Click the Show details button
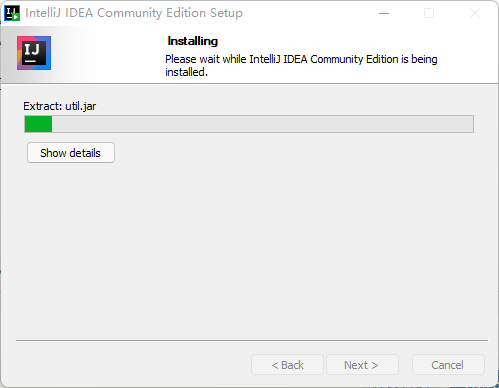Image resolution: width=499 pixels, height=388 pixels. [x=71, y=153]
